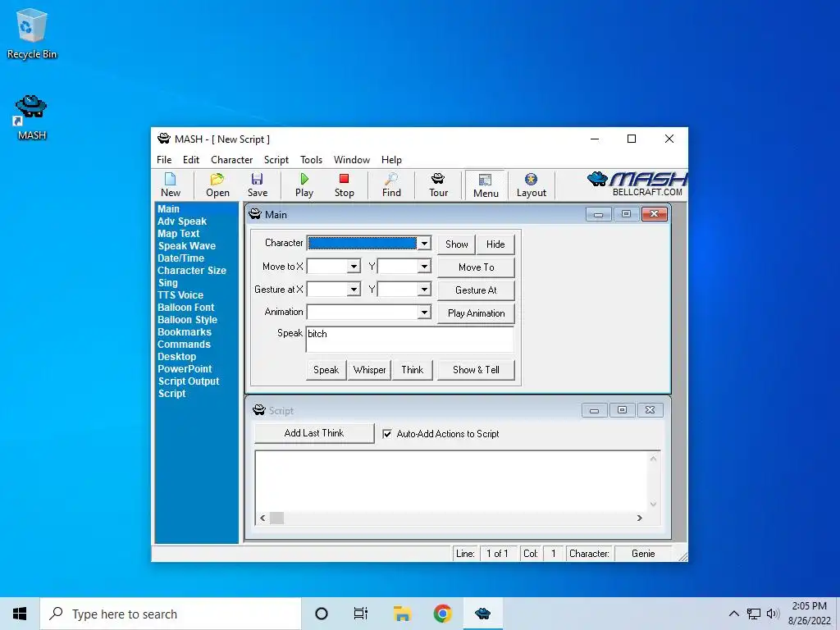Open the Help menu
The height and width of the screenshot is (630, 840).
[x=391, y=160]
